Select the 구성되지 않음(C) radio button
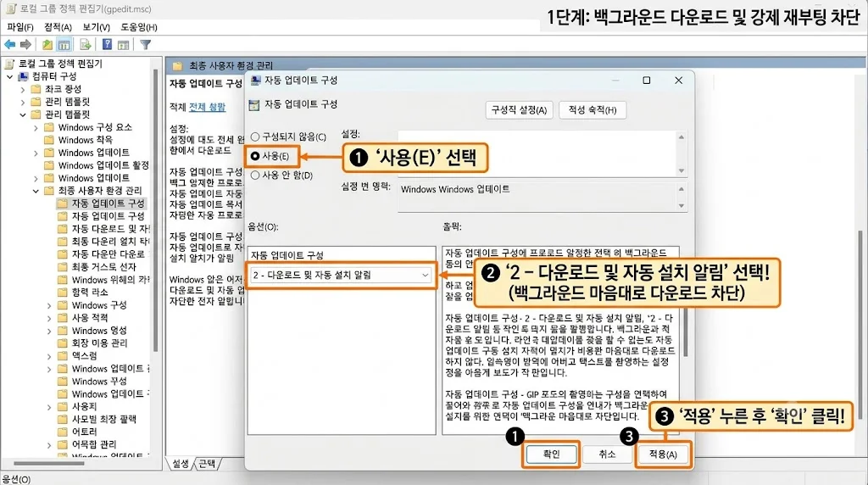Image resolution: width=868 pixels, height=485 pixels. [255, 137]
